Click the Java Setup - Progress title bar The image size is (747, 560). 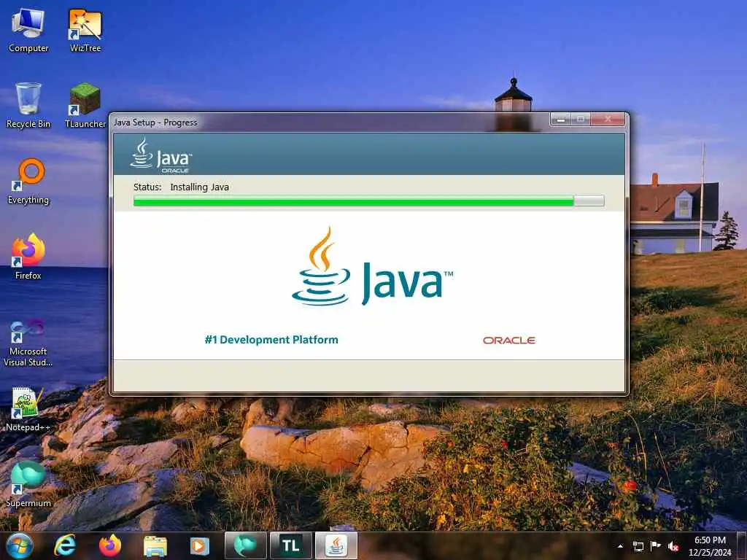(x=329, y=122)
